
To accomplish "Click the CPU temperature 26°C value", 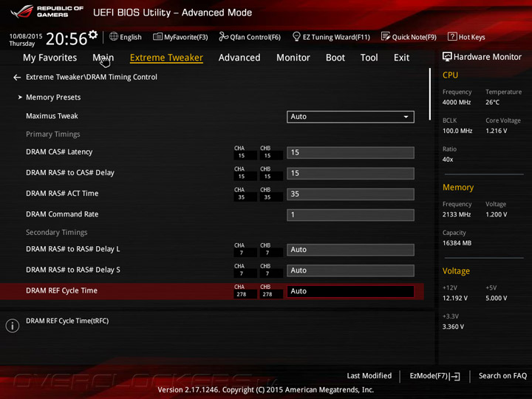I will (x=492, y=103).
